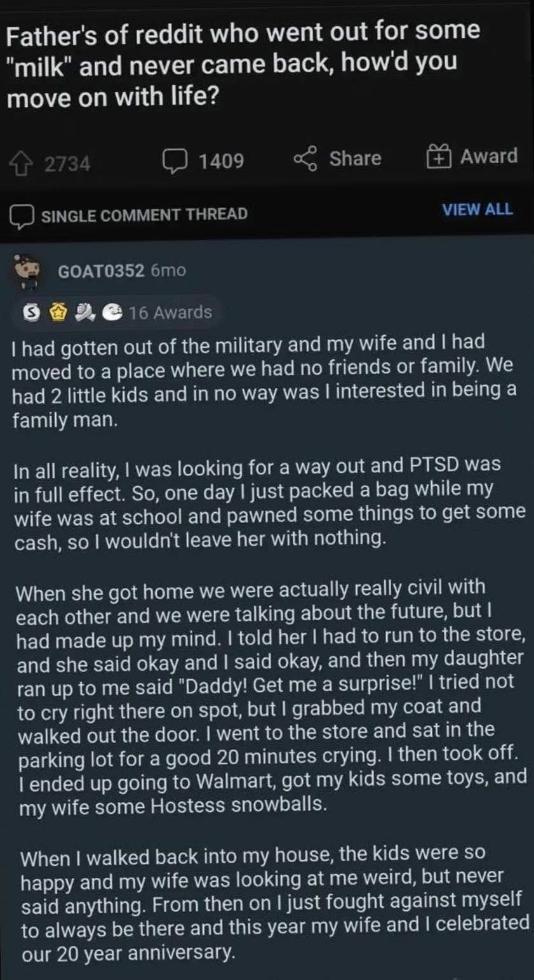Screen dimensions: 534x980
Task: Tap the white smiling face award icon
Action: pos(114,312)
